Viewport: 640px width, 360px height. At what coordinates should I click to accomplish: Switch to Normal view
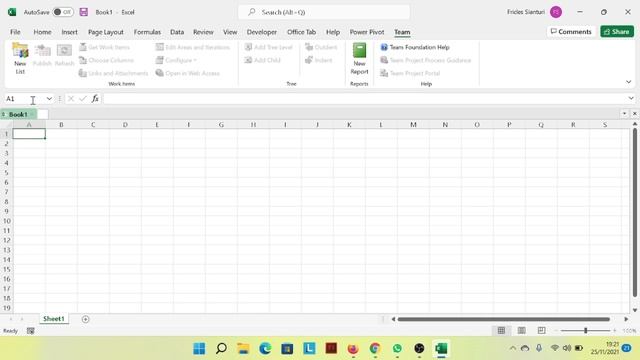(501, 331)
